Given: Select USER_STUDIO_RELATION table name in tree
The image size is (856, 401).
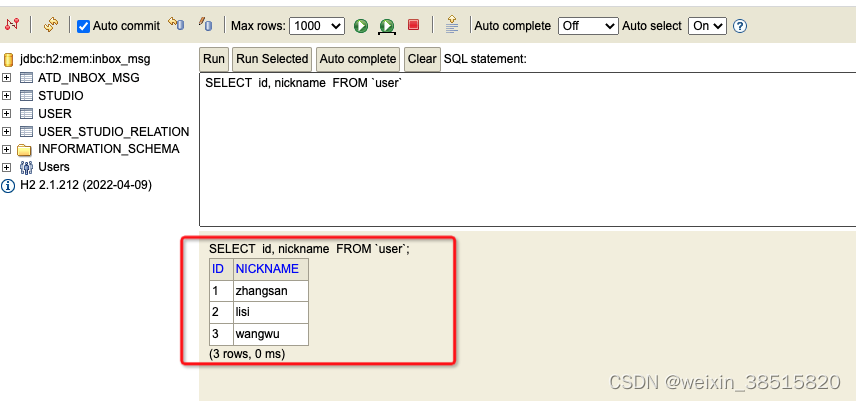Looking at the screenshot, I should [114, 131].
